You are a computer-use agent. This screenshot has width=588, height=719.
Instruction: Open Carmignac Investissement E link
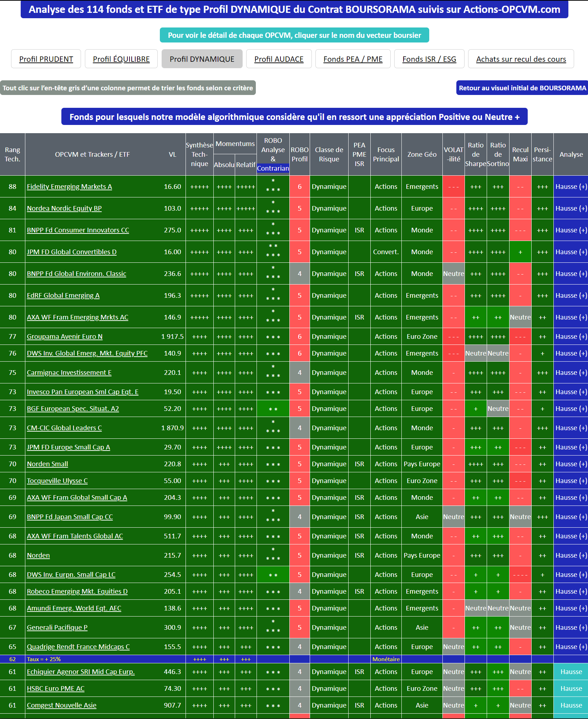tap(69, 372)
